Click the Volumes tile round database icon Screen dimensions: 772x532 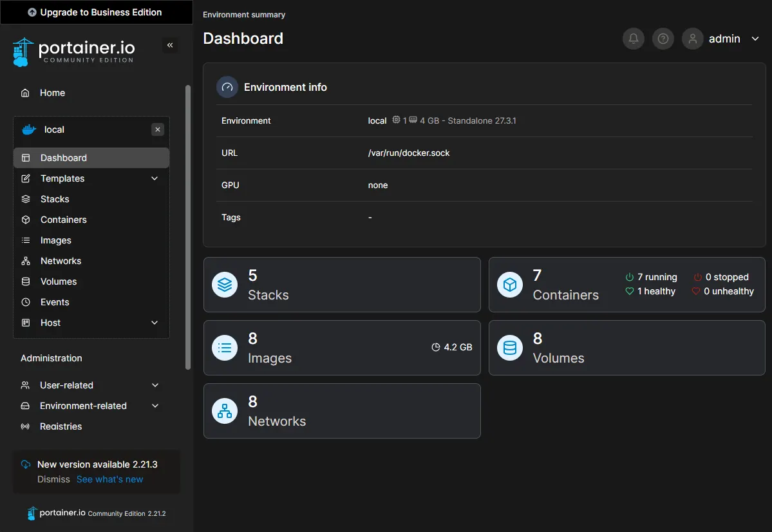coord(509,348)
